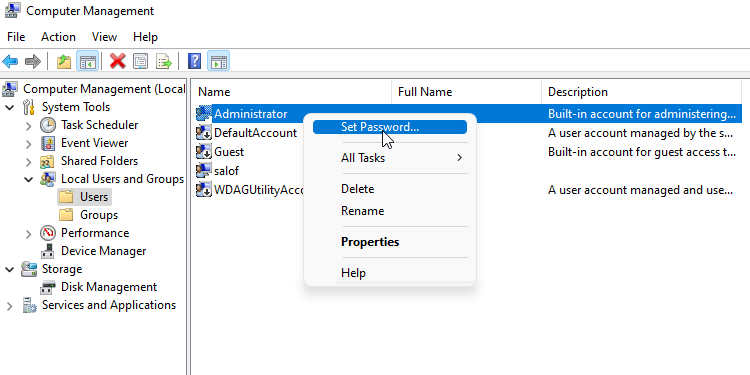Click the red X Delete toolbar icon
This screenshot has height=375, width=750.
pyautogui.click(x=117, y=61)
